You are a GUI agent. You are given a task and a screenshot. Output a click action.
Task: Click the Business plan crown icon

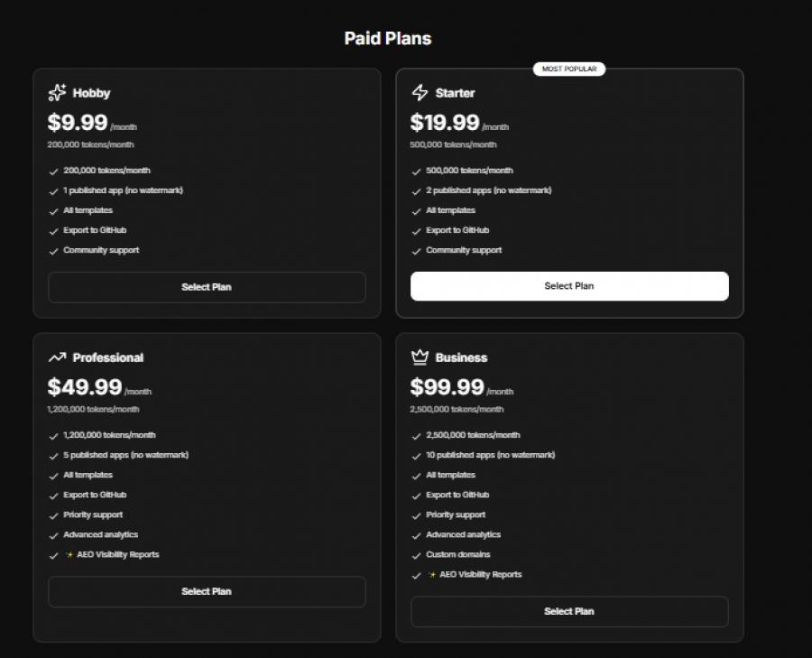(418, 356)
